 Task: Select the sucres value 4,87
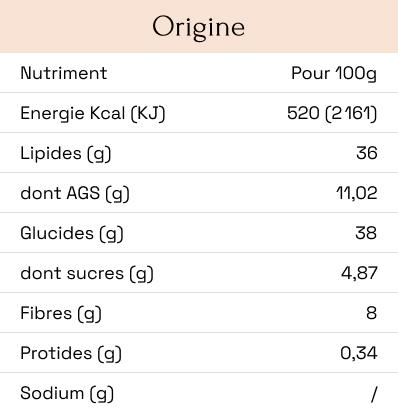click(359, 273)
